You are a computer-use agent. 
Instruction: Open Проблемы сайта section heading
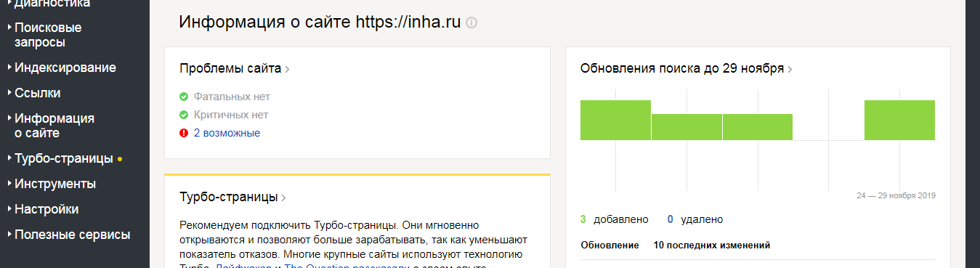tap(230, 69)
